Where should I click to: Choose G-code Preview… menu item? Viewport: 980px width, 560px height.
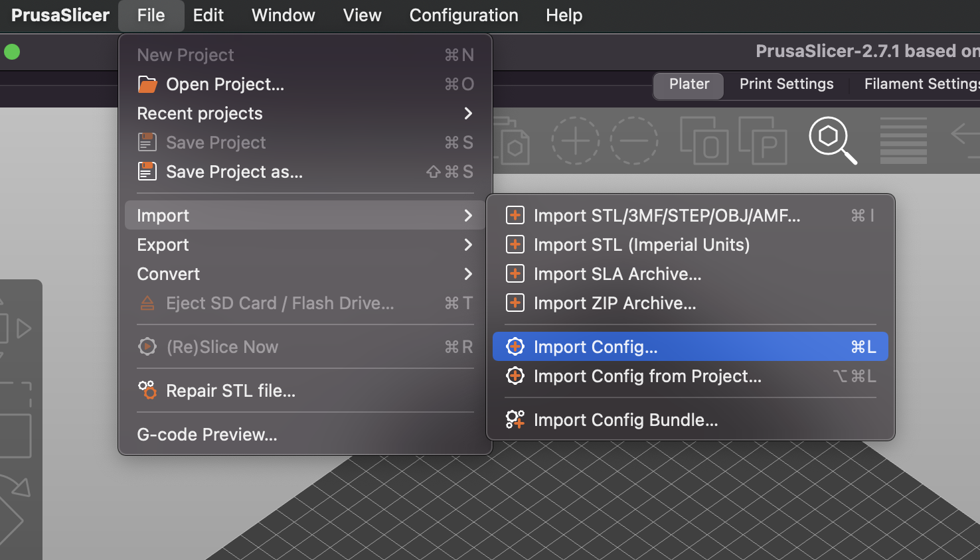click(305, 435)
